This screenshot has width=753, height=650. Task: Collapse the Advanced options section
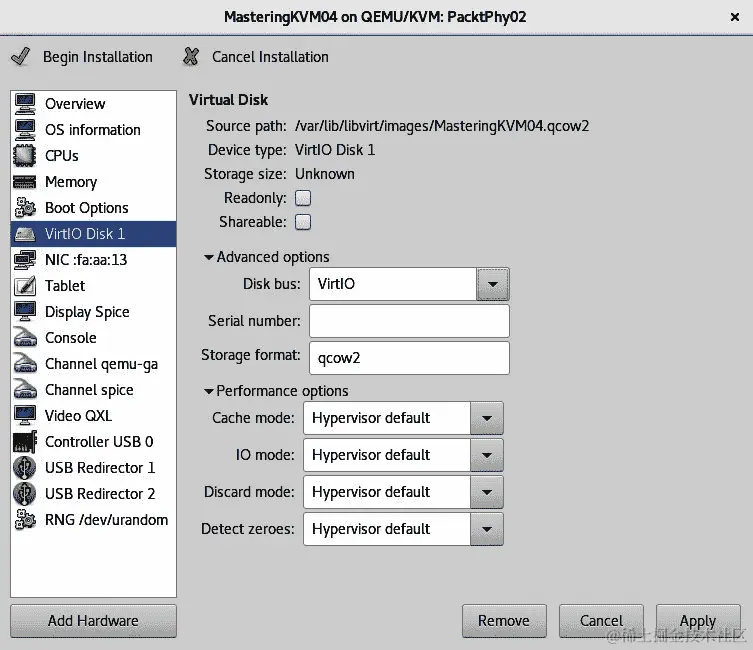coord(208,257)
